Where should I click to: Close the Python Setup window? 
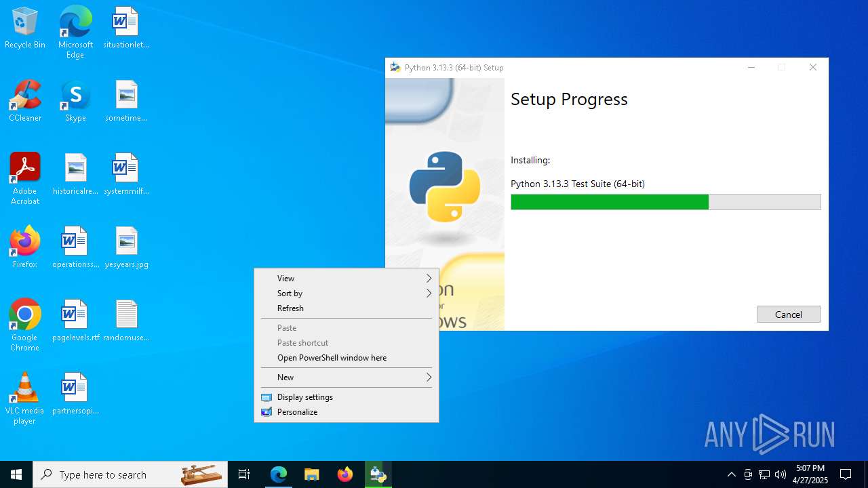pos(813,68)
